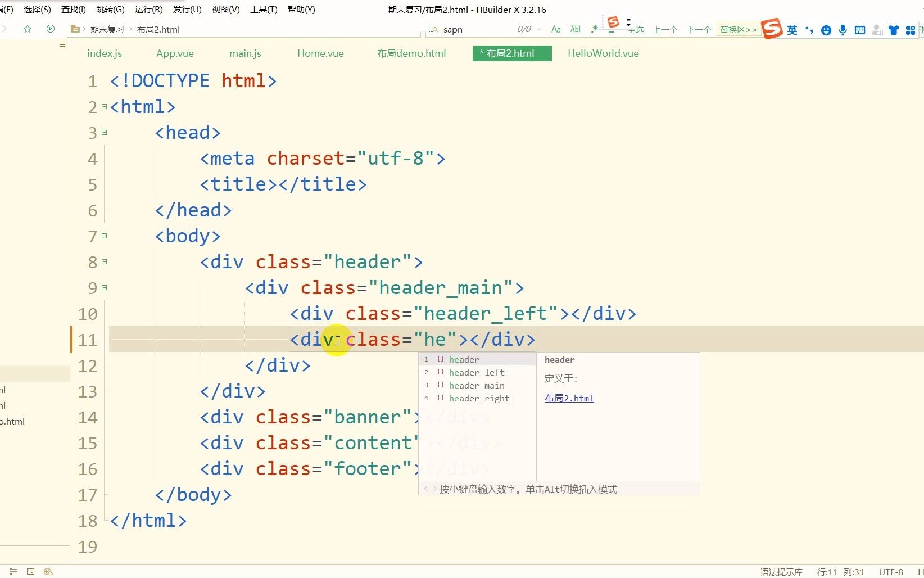924x578 pixels.
Task: Click 上一个 previous match button
Action: tap(665, 29)
